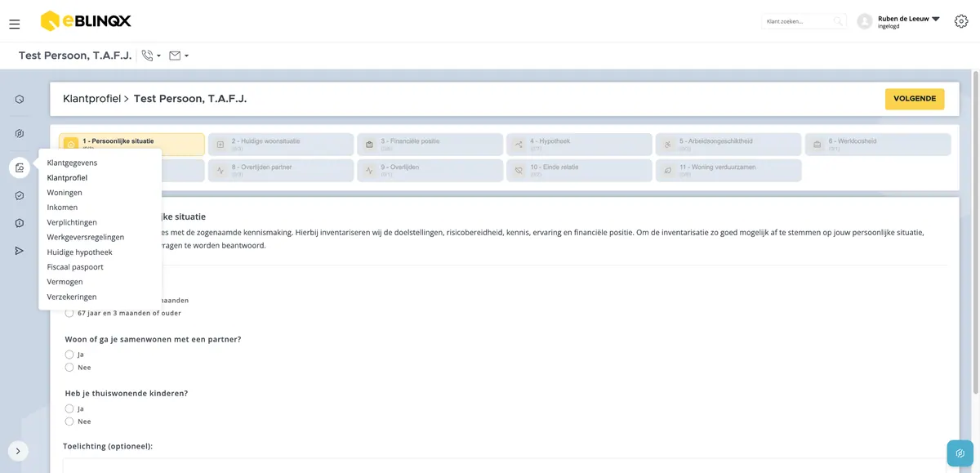Image resolution: width=980 pixels, height=473 pixels.
Task: Choose Ja for samenwonen met een partner
Action: point(69,355)
